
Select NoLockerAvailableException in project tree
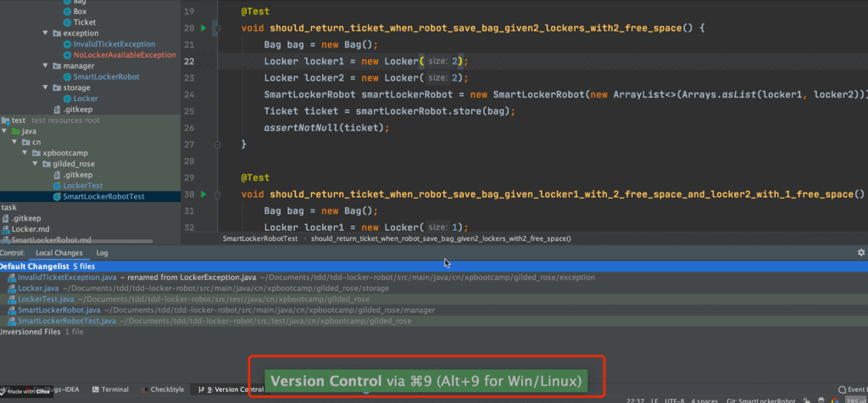pos(125,55)
